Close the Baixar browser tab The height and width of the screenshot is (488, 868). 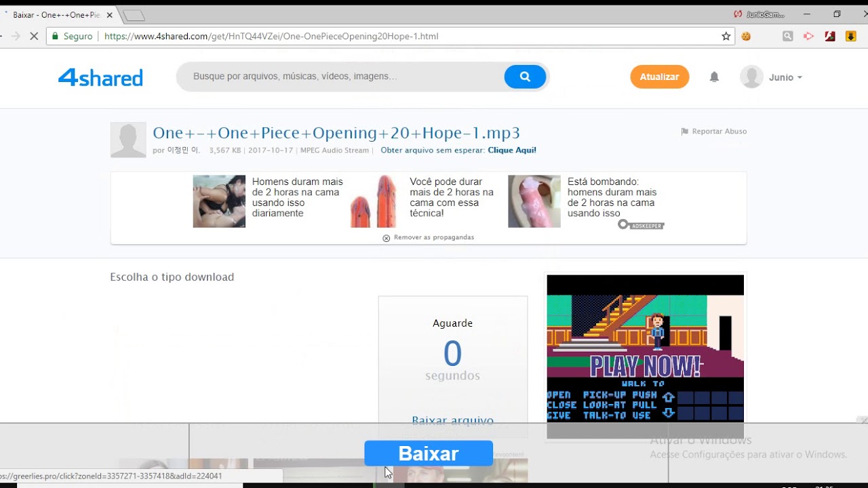pos(110,15)
